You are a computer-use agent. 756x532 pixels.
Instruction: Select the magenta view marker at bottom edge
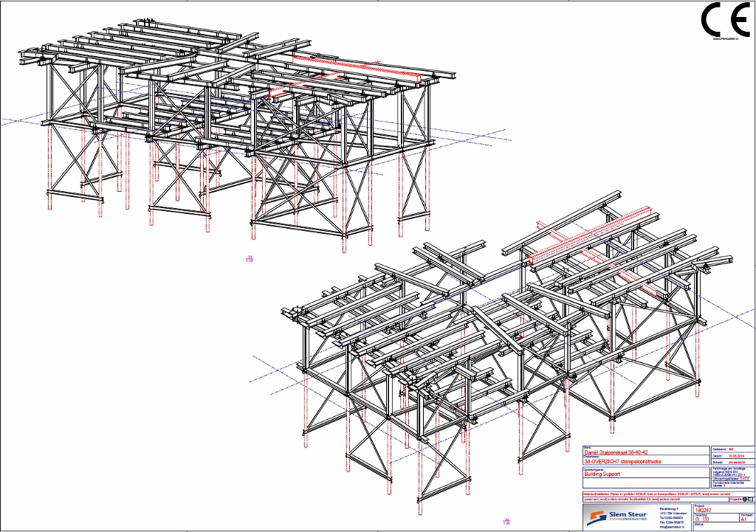point(506,521)
